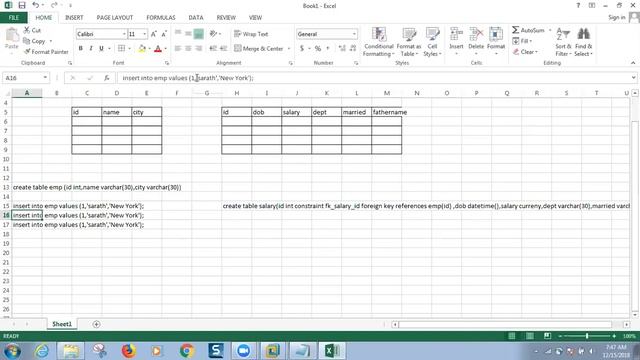Decrease the cell indent
Viewport: 640px width, 360px height.
coord(213,49)
